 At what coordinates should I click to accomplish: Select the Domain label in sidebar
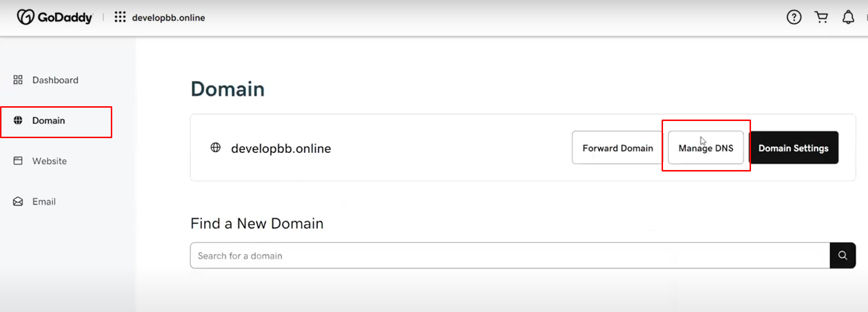click(49, 121)
